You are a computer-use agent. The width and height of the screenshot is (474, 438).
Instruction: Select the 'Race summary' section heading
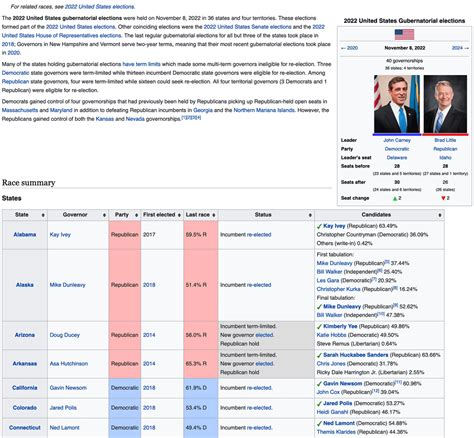pyautogui.click(x=29, y=183)
